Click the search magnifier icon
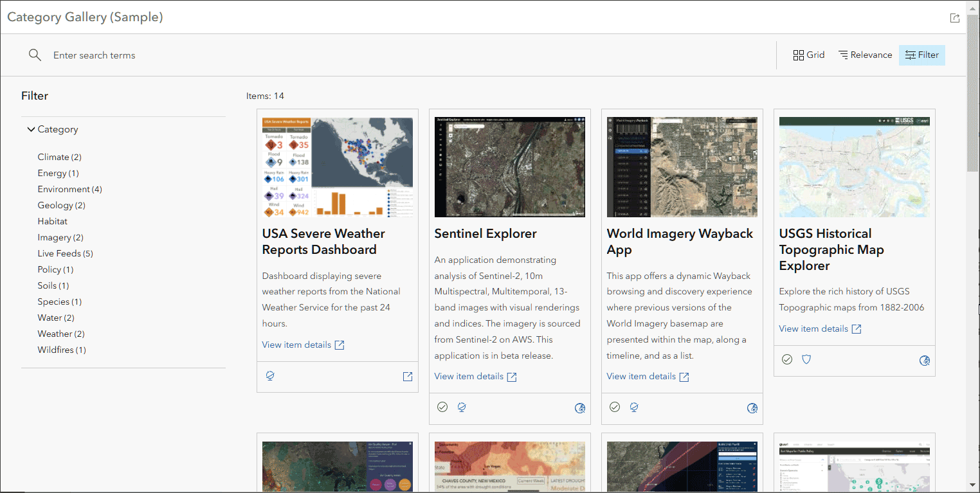 [35, 55]
